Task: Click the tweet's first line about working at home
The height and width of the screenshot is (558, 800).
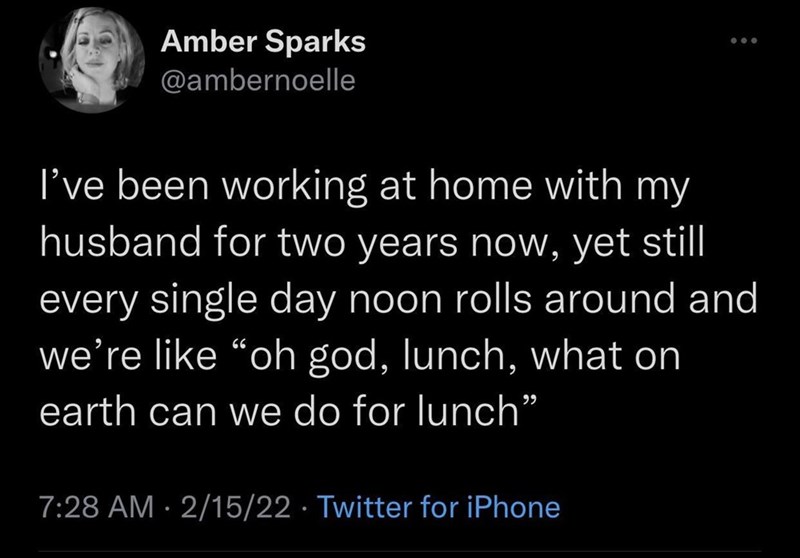Action: coord(358,186)
